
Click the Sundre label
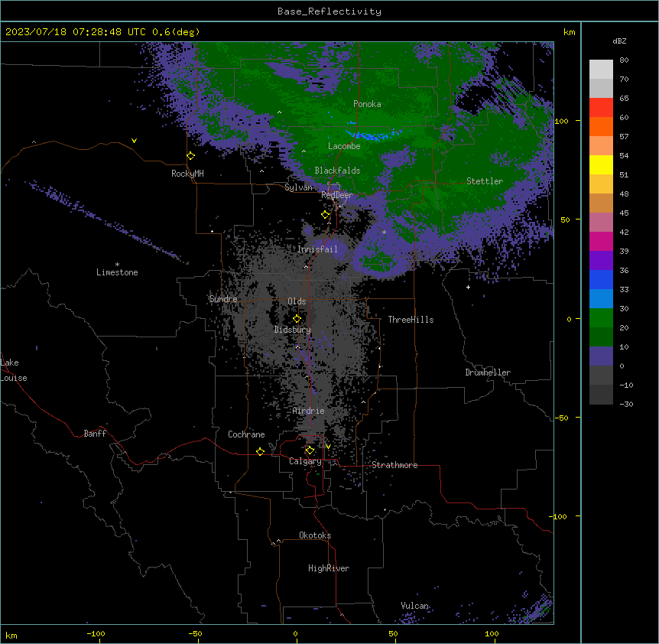[223, 299]
